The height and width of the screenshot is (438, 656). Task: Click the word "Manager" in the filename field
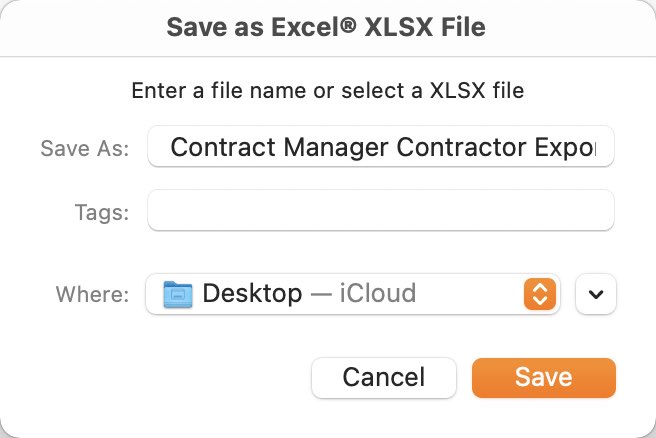[336, 147]
